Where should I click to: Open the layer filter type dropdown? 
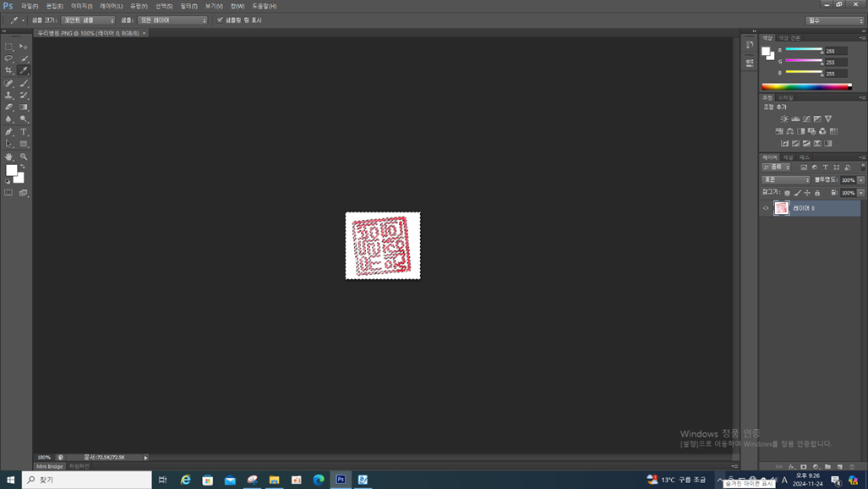click(x=776, y=168)
